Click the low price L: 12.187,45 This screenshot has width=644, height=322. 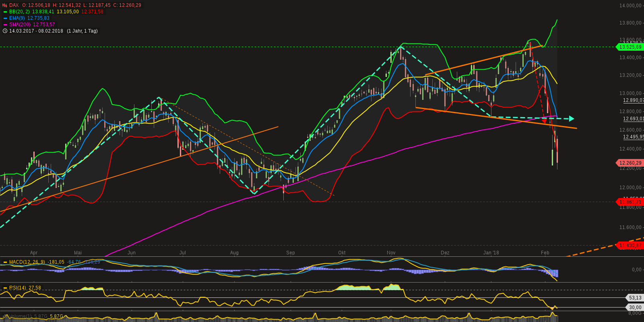[97, 5]
